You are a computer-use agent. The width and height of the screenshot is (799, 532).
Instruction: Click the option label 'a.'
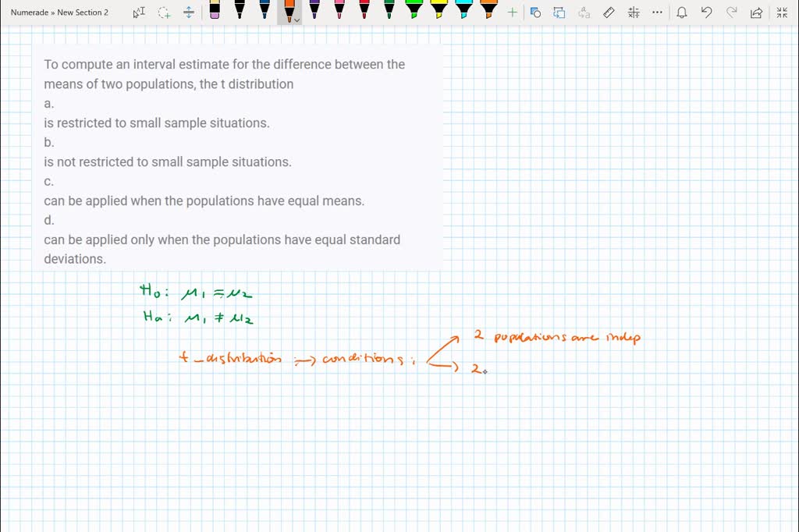49,104
